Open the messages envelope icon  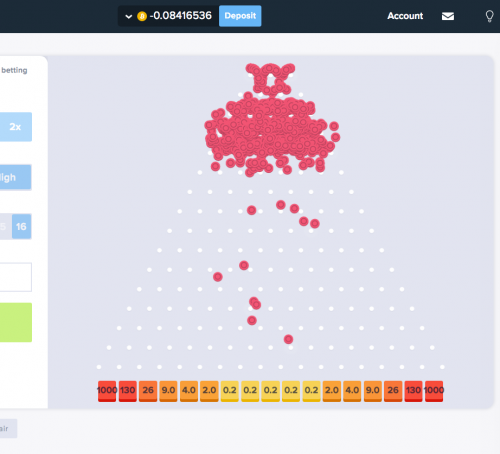click(448, 16)
